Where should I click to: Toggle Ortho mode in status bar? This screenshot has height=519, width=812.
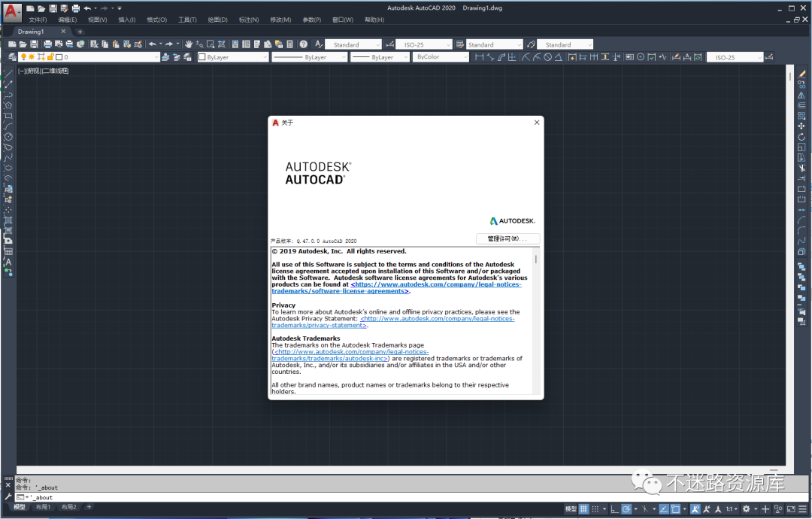615,508
